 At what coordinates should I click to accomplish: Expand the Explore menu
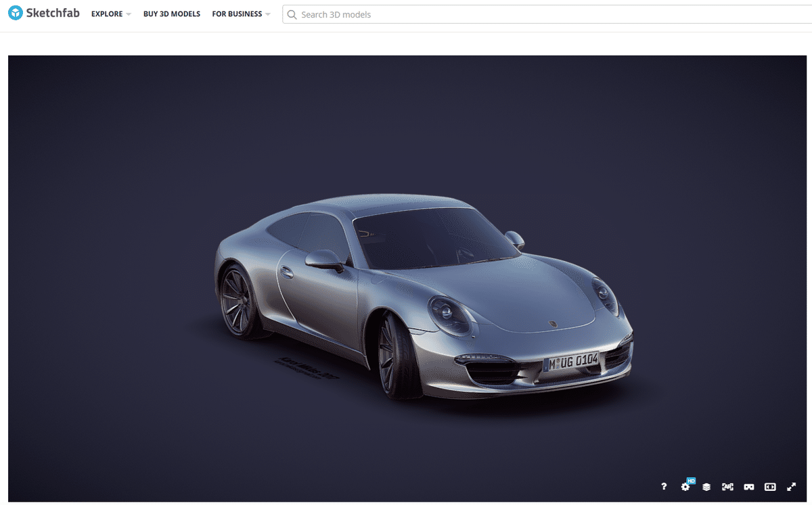(111, 14)
